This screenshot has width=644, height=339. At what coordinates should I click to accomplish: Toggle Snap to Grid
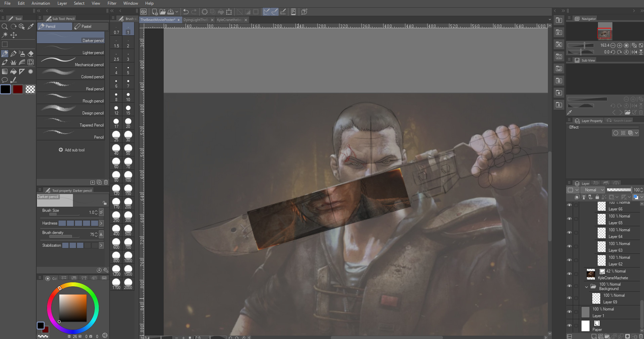[283, 12]
